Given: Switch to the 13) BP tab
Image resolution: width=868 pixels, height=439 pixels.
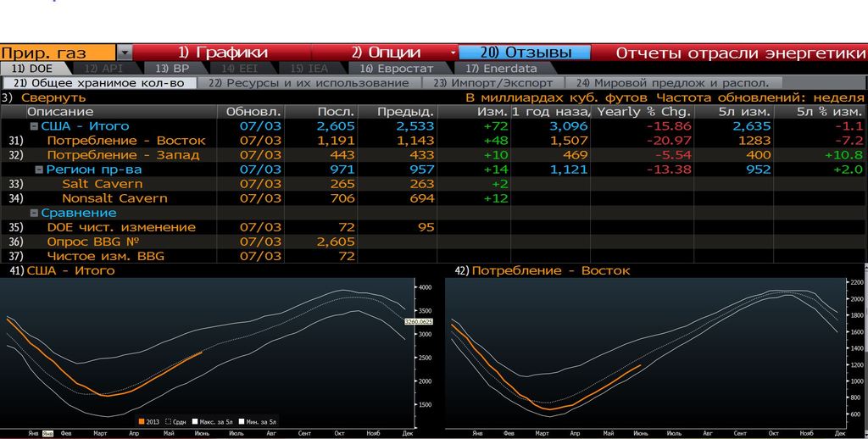Looking at the screenshot, I should pyautogui.click(x=173, y=69).
